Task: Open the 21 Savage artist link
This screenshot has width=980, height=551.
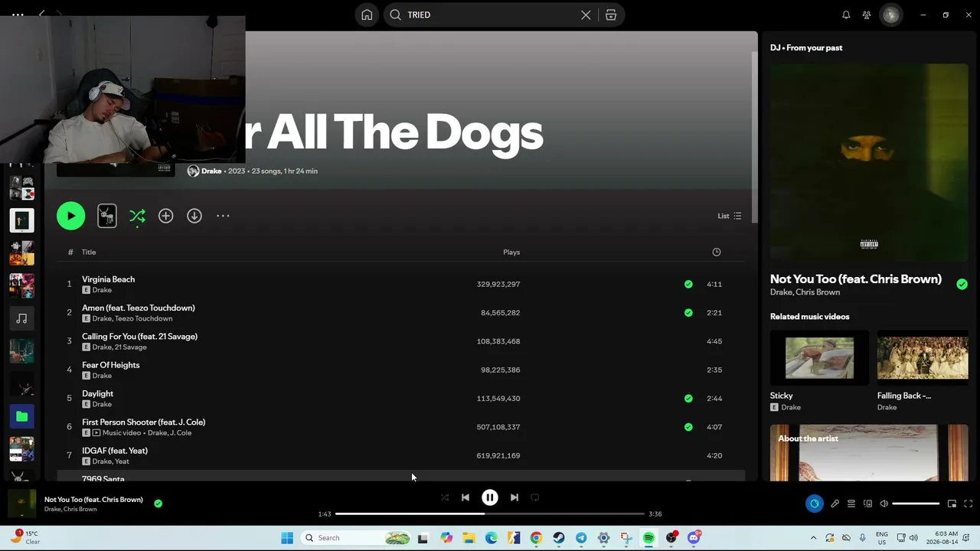Action: click(x=131, y=347)
